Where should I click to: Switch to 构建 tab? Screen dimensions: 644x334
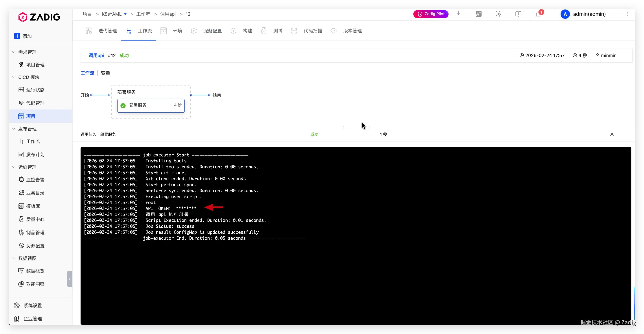click(241, 31)
